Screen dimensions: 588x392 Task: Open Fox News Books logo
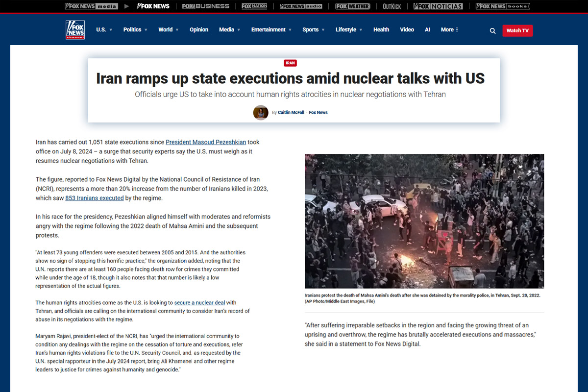pyautogui.click(x=503, y=6)
